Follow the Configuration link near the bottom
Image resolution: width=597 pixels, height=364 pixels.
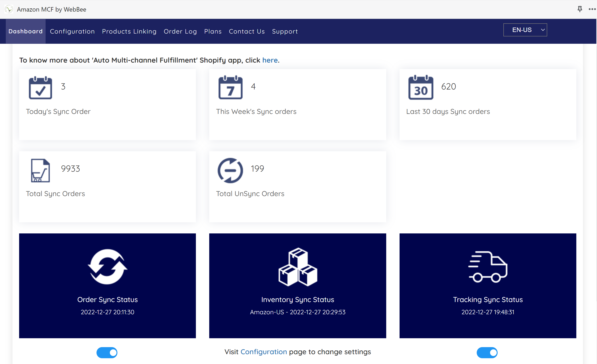pyautogui.click(x=263, y=352)
